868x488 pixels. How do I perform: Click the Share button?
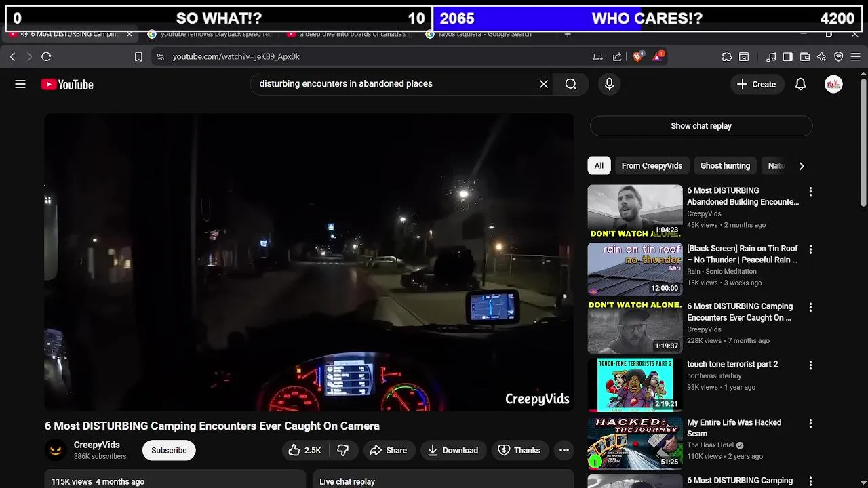[389, 450]
